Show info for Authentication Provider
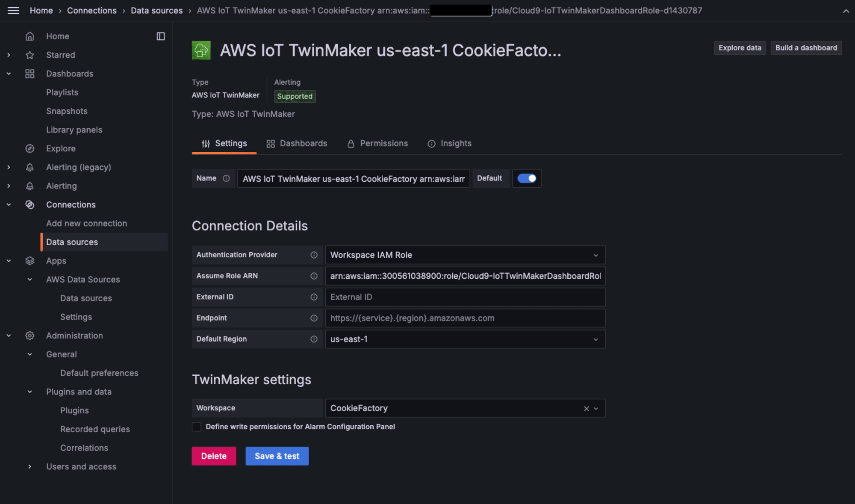Screen dimensions: 855x504 click(x=314, y=255)
